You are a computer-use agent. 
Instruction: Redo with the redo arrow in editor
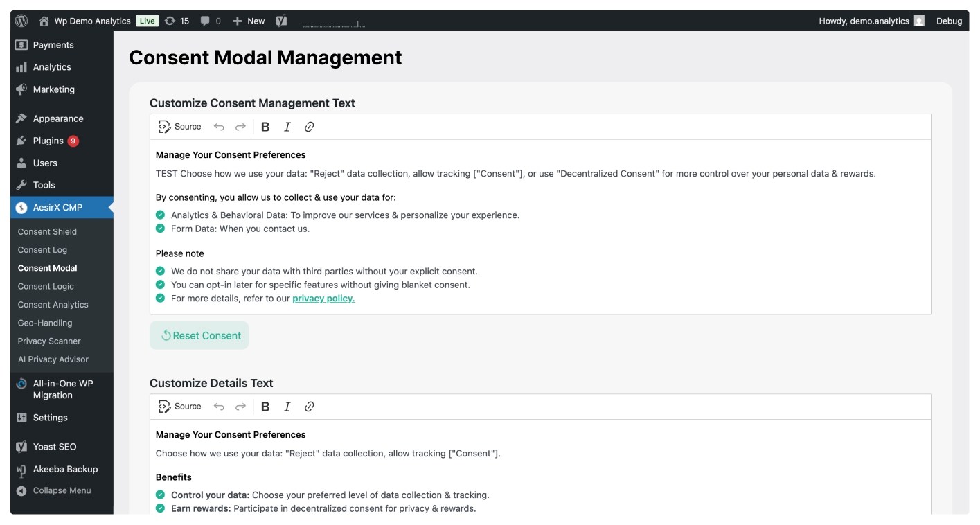tap(241, 127)
